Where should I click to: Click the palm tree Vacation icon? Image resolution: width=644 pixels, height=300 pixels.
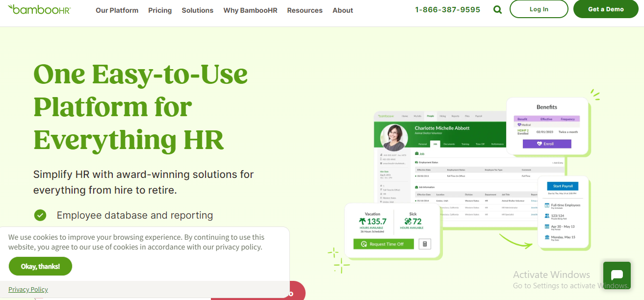pos(362,221)
